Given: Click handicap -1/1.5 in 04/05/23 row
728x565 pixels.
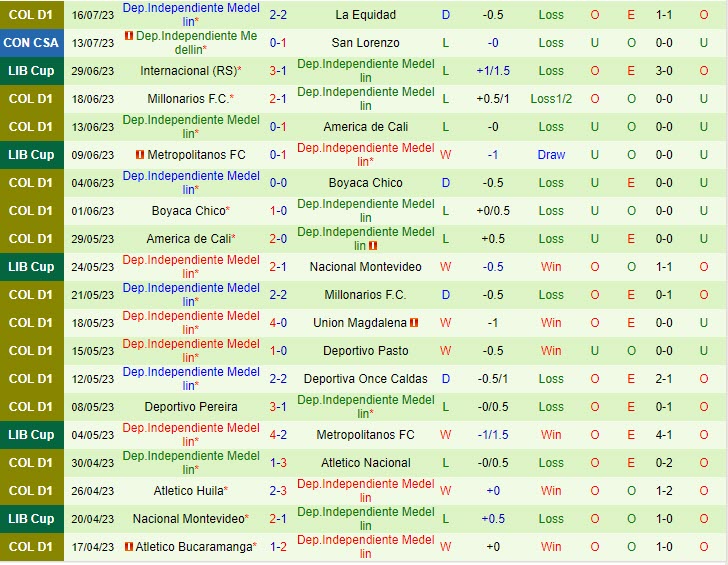Looking at the screenshot, I should 493,435.
